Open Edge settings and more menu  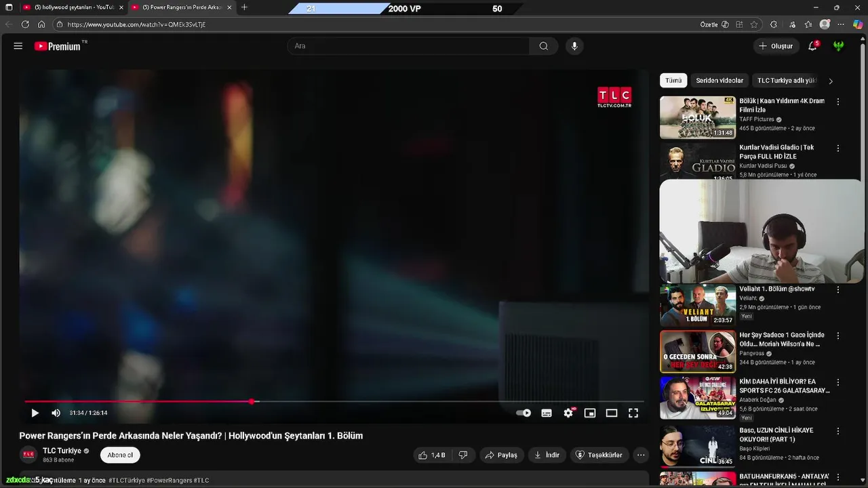pos(841,24)
